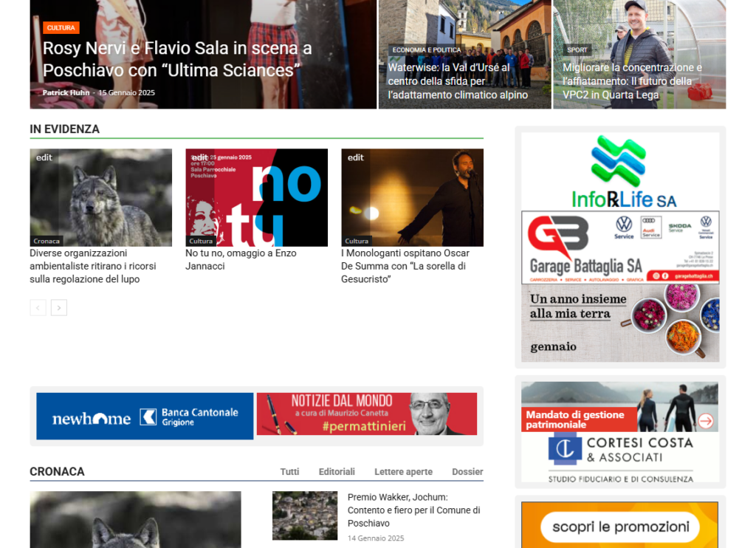756x548 pixels.
Task: Click the red arrow on Cortesi Costa ad
Action: (706, 421)
